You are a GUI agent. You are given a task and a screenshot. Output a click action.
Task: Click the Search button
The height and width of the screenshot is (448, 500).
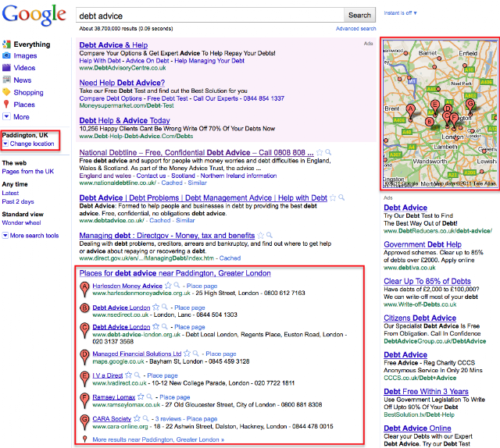[x=359, y=15]
